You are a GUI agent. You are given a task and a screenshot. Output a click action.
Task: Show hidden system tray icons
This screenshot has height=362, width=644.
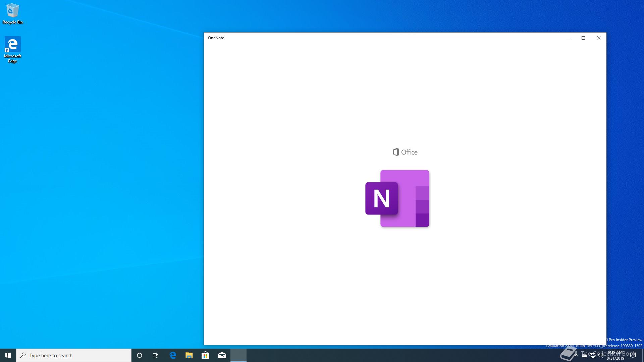click(x=577, y=355)
